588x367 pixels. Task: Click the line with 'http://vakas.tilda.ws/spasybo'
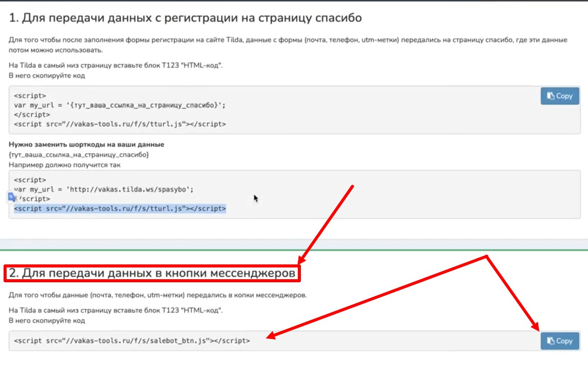pyautogui.click(x=104, y=189)
